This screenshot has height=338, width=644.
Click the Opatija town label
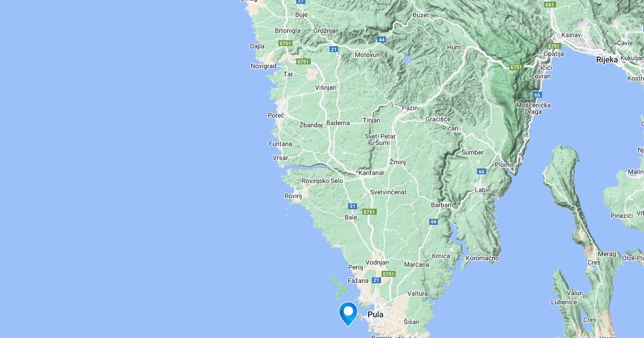pos(554,54)
